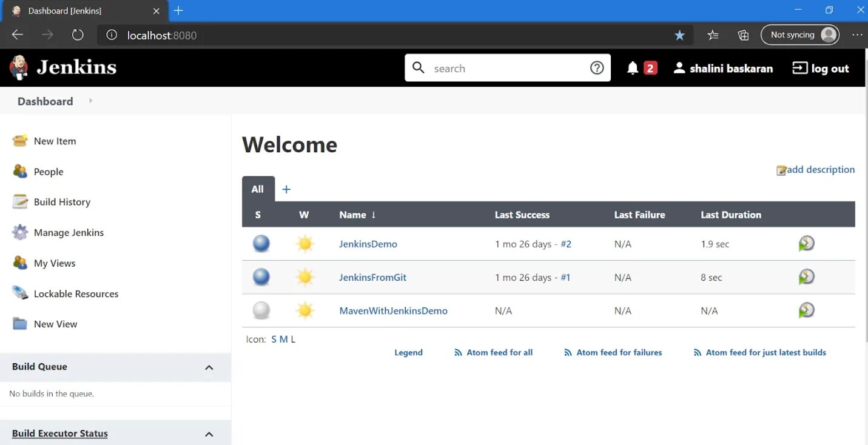Image resolution: width=868 pixels, height=445 pixels.
Task: Reload the browser page
Action: 78,35
